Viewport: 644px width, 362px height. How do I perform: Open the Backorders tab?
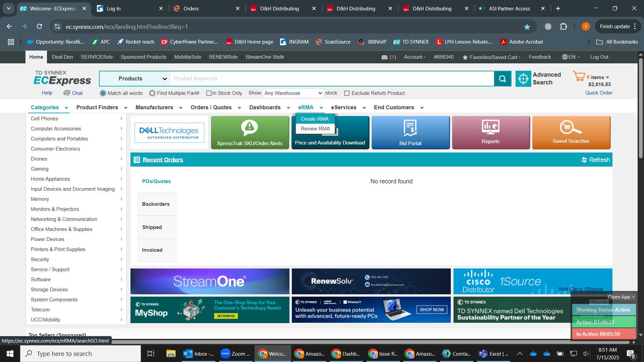(157, 204)
